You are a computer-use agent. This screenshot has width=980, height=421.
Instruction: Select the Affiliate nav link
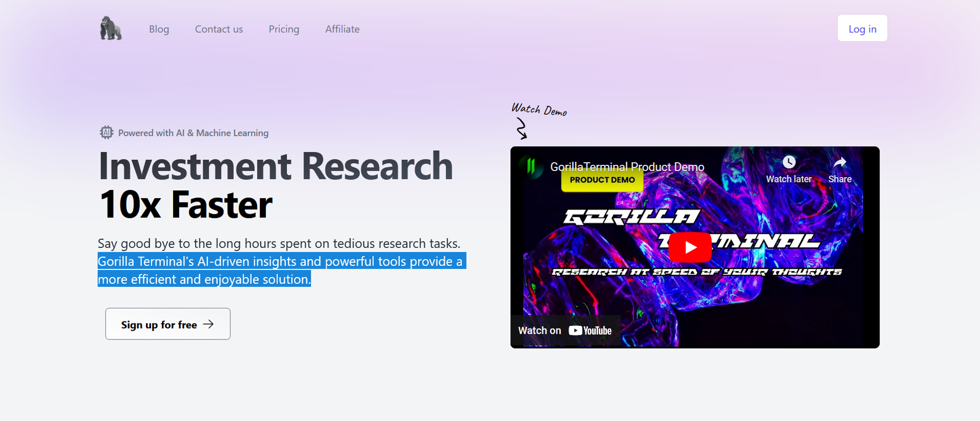click(342, 29)
